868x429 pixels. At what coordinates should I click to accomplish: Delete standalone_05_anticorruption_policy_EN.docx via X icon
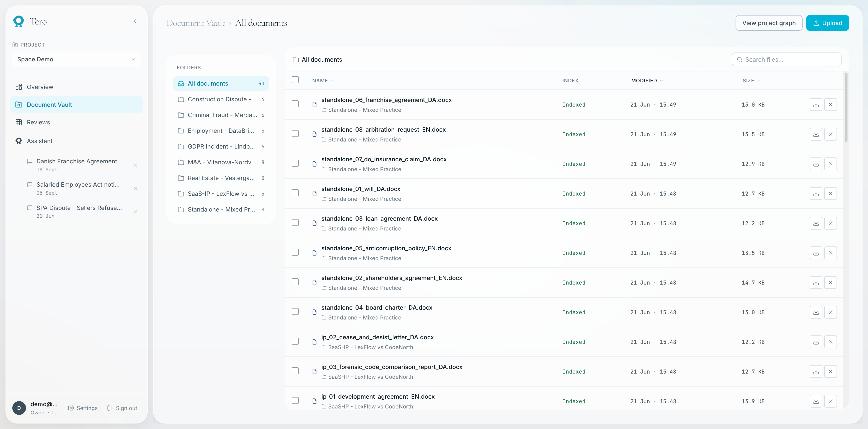[x=830, y=253]
